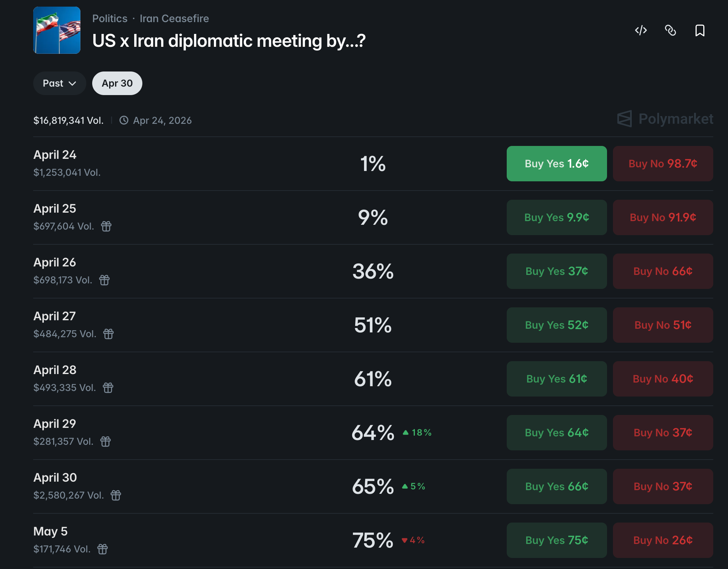Click Buy No 51¢ for April 27
Screen dimensions: 728x569
pyautogui.click(x=663, y=325)
